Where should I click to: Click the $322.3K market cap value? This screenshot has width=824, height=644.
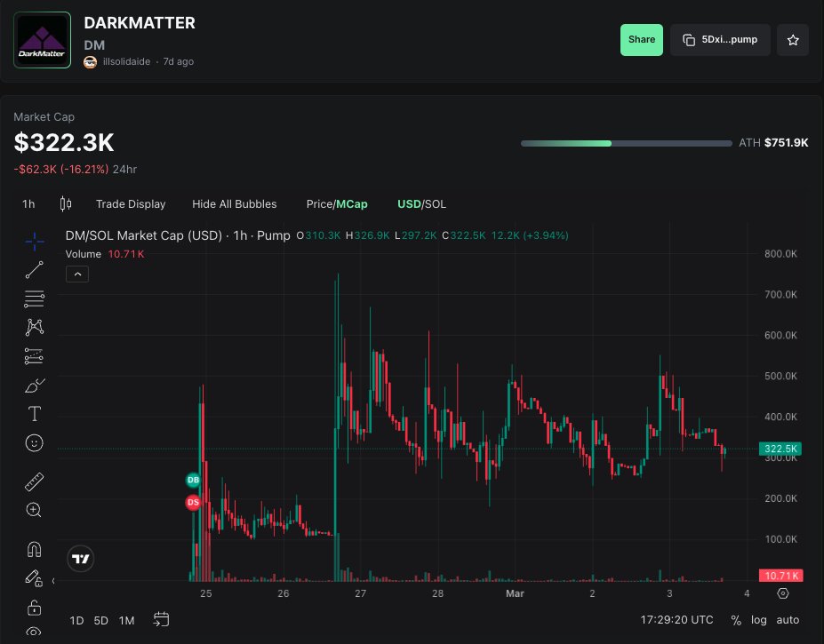(x=64, y=142)
